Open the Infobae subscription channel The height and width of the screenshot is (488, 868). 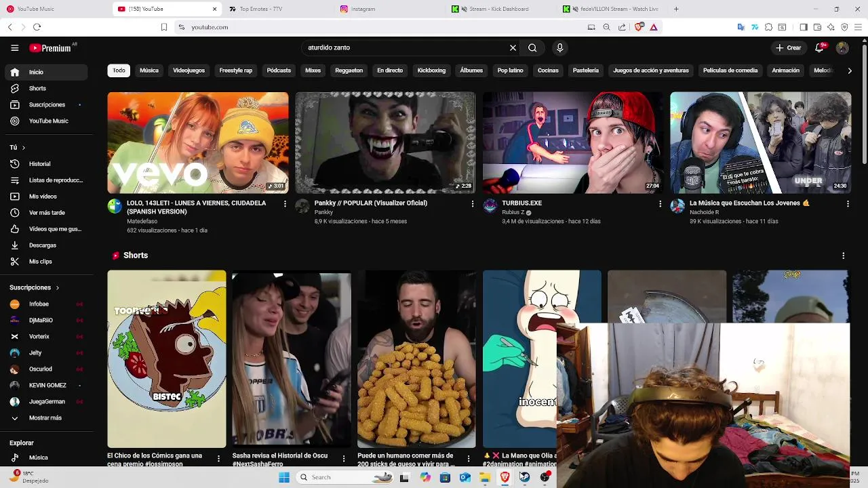(x=46, y=304)
